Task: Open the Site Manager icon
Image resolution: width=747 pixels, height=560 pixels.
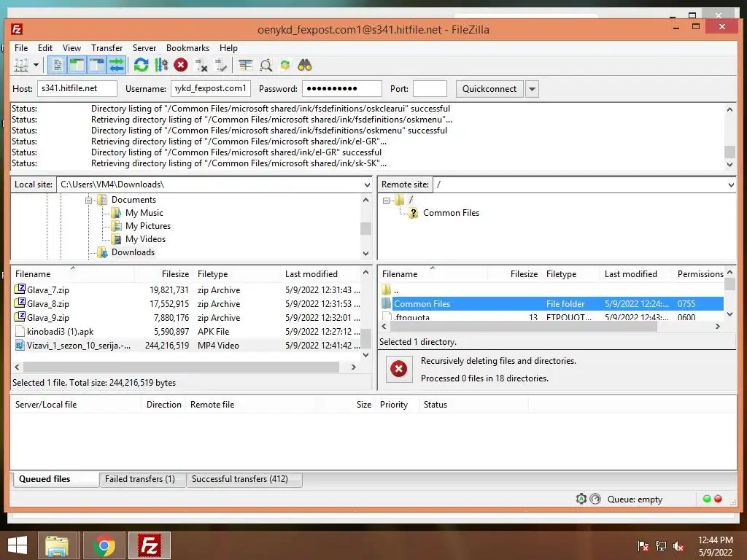Action: coord(21,65)
